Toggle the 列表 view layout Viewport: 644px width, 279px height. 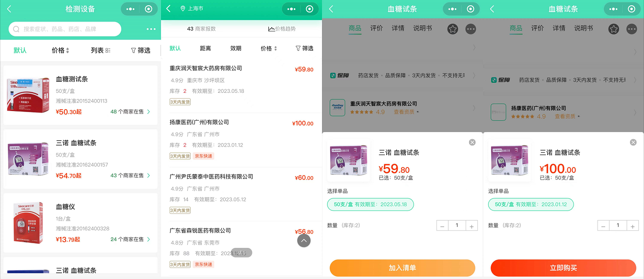click(x=101, y=50)
